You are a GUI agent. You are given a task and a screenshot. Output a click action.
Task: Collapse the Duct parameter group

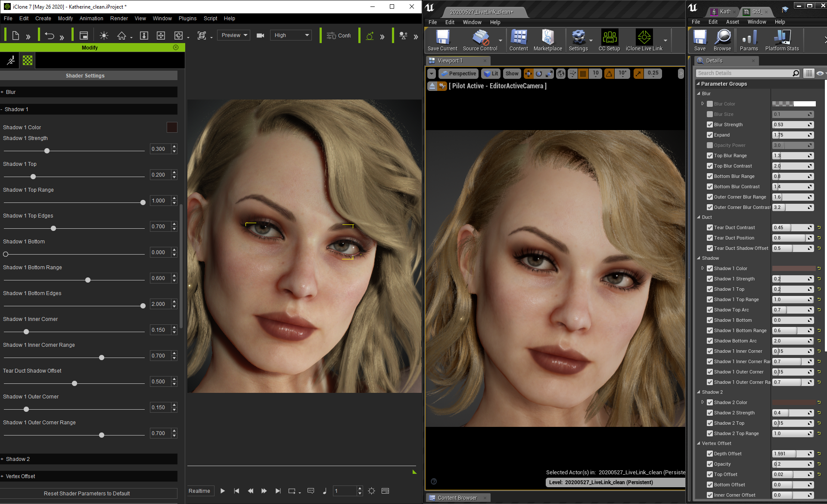tap(699, 217)
